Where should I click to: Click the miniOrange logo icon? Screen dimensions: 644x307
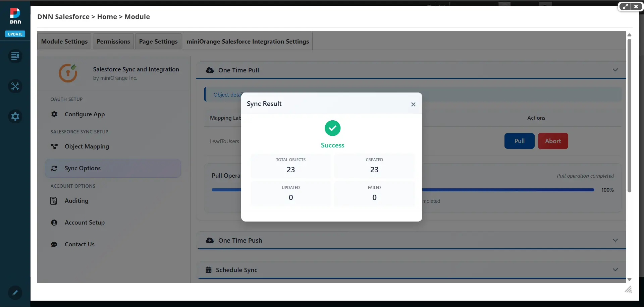coord(68,73)
